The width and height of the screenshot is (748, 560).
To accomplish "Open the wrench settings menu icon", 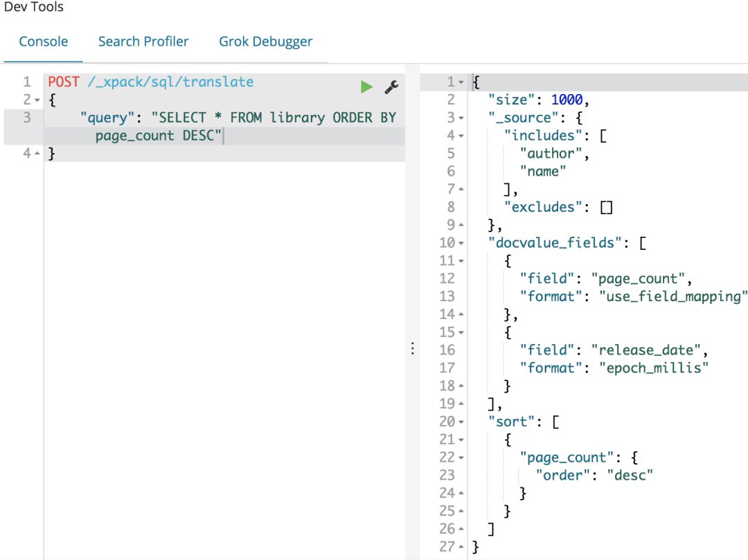I will 391,87.
